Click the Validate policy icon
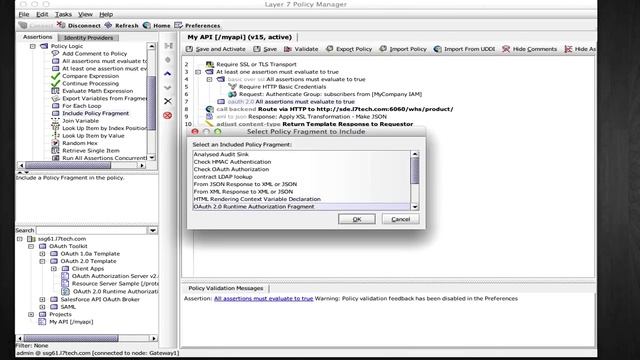The height and width of the screenshot is (360, 640). point(288,49)
